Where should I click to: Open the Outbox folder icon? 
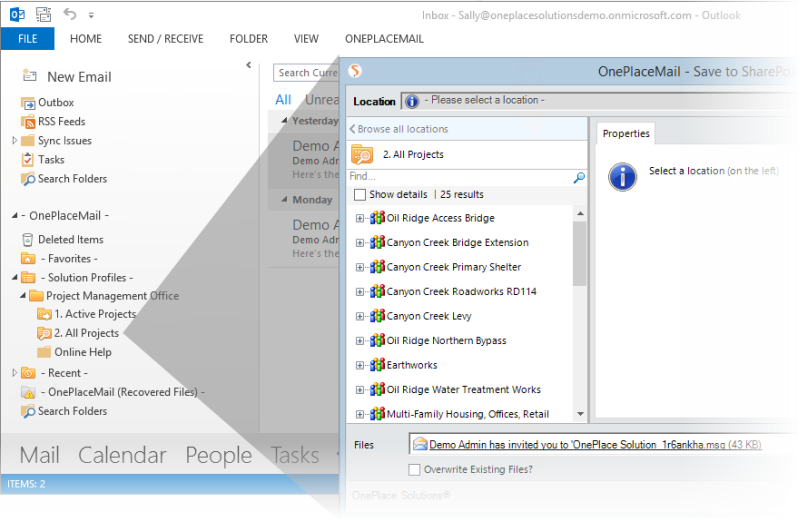point(28,103)
